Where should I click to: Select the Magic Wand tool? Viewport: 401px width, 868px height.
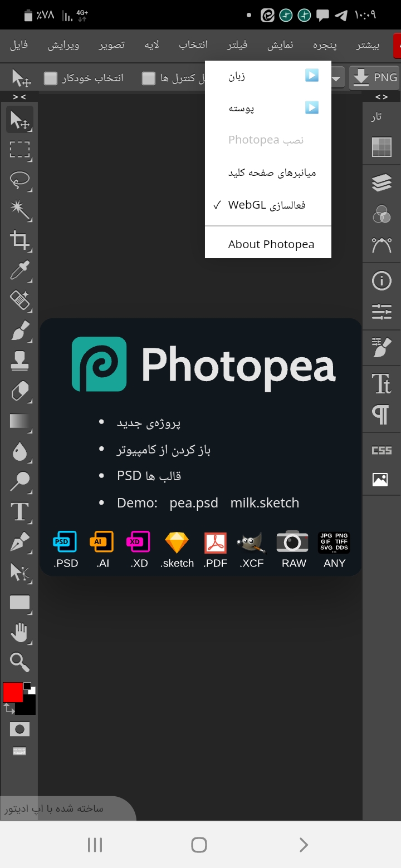[x=19, y=210]
